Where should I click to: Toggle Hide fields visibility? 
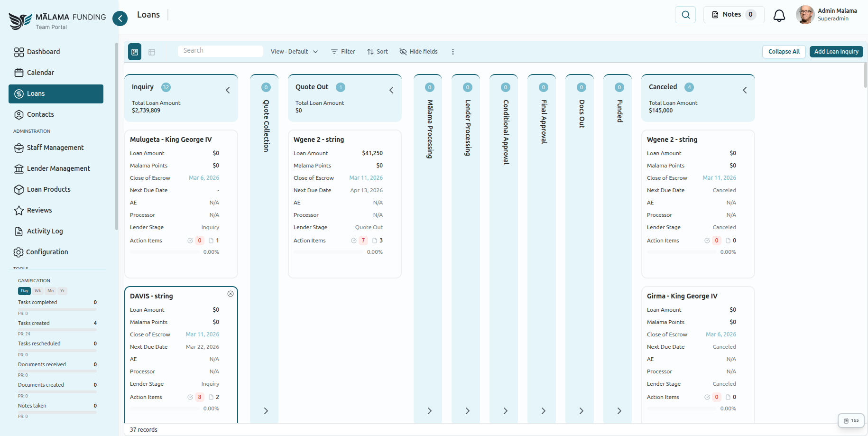pyautogui.click(x=418, y=51)
